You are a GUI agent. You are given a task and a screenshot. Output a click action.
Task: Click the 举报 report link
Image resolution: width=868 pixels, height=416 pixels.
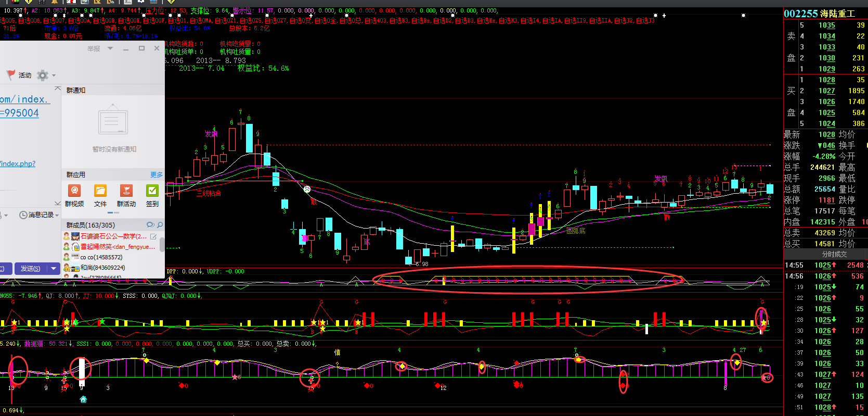pos(94,48)
